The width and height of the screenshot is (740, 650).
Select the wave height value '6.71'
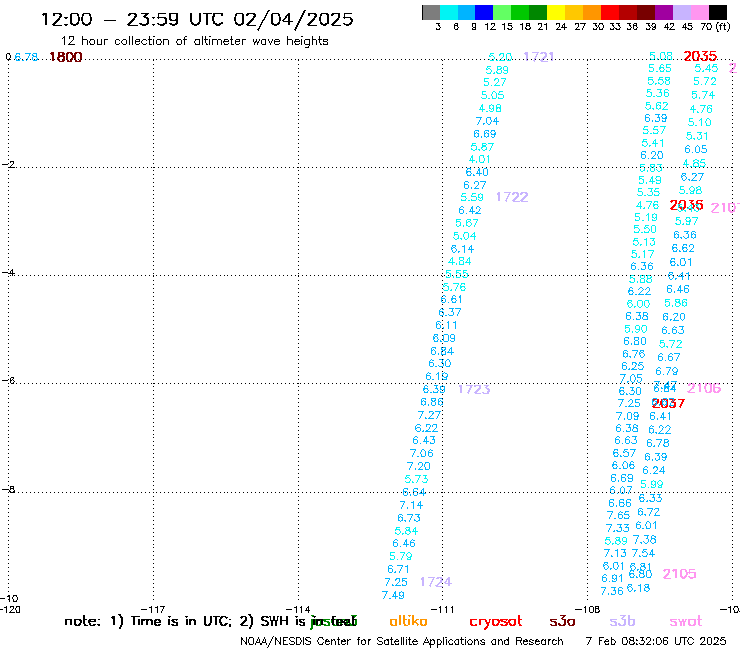398,569
